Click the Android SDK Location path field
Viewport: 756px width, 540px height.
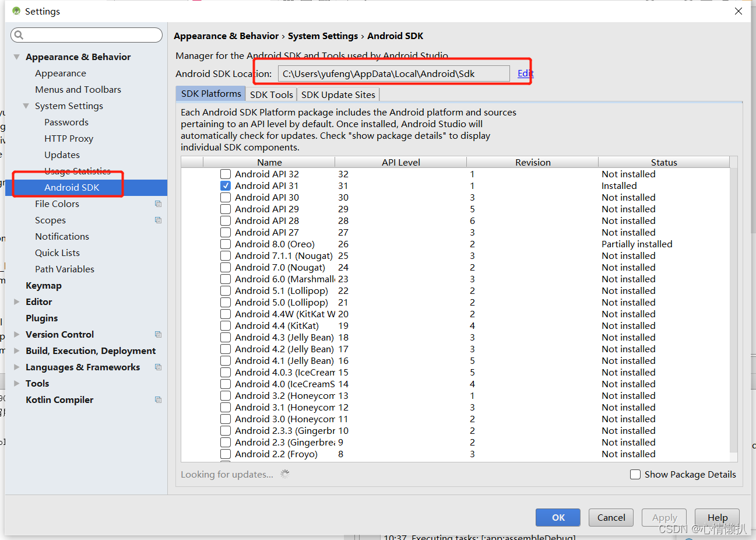[393, 73]
